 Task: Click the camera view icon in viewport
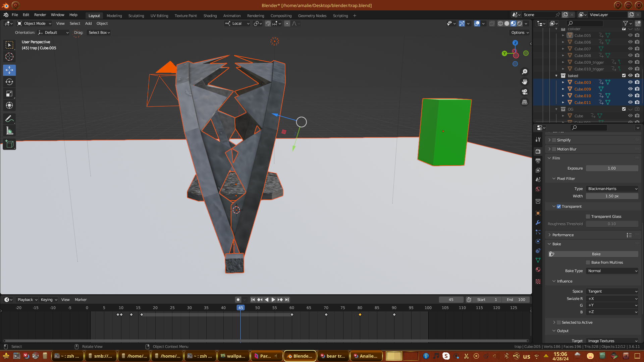[x=525, y=92]
